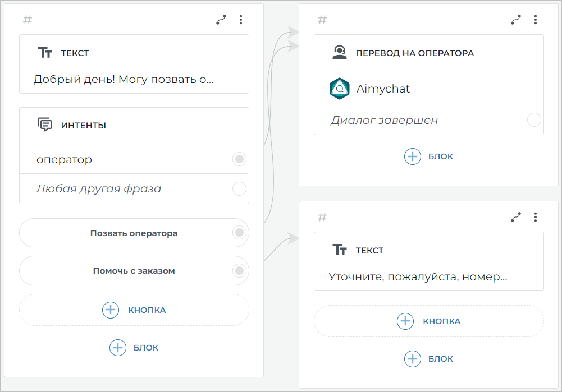The height and width of the screenshot is (392, 562).
Task: Open the three-dot menu of the left screen
Action: 241,19
